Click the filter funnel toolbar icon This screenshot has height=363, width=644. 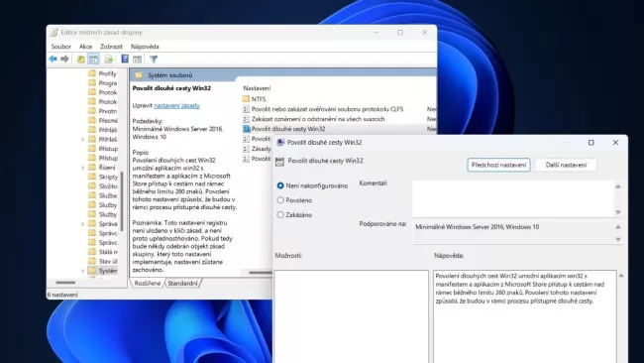pos(154,60)
